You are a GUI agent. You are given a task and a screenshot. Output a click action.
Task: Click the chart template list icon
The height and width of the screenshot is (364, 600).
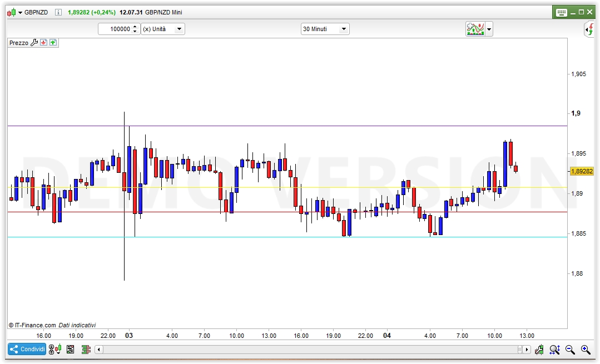click(x=71, y=349)
